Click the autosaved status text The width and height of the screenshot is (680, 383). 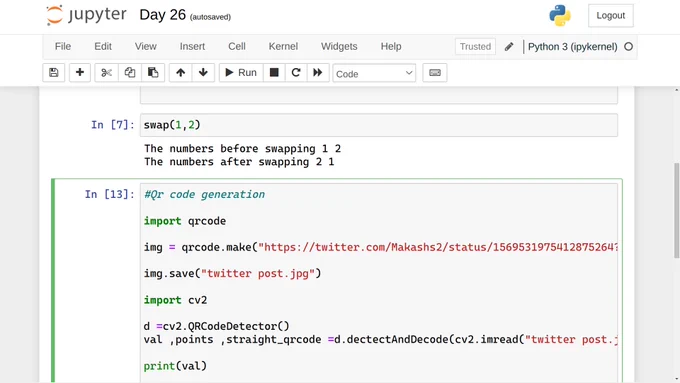tap(210, 17)
